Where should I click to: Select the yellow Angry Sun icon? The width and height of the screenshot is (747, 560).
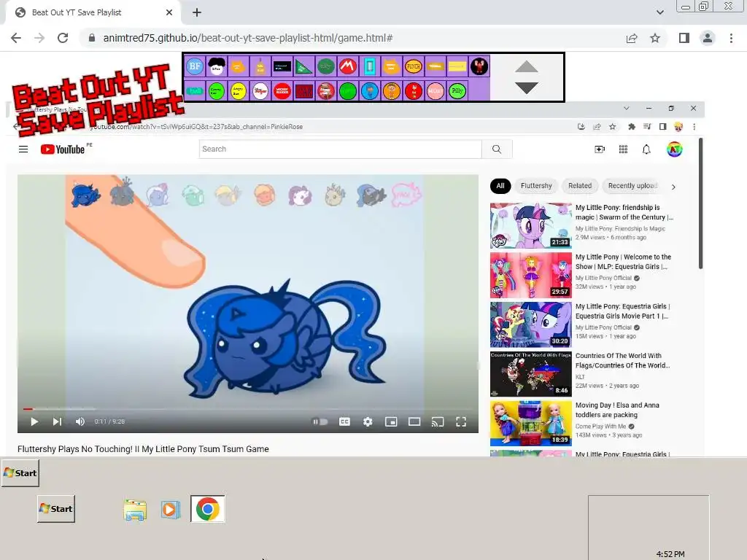[239, 91]
